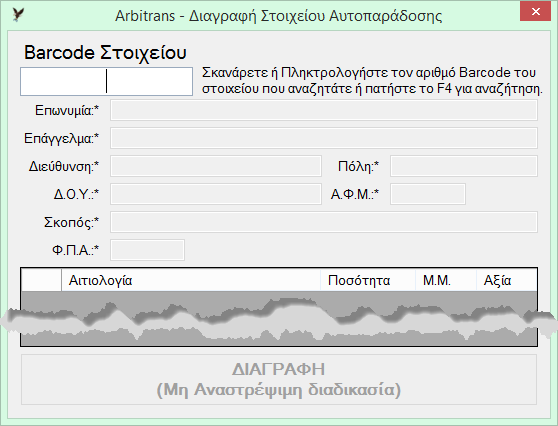
Task: Click the ΔΙΑΓΡΑΦΗ delete button
Action: click(279, 379)
